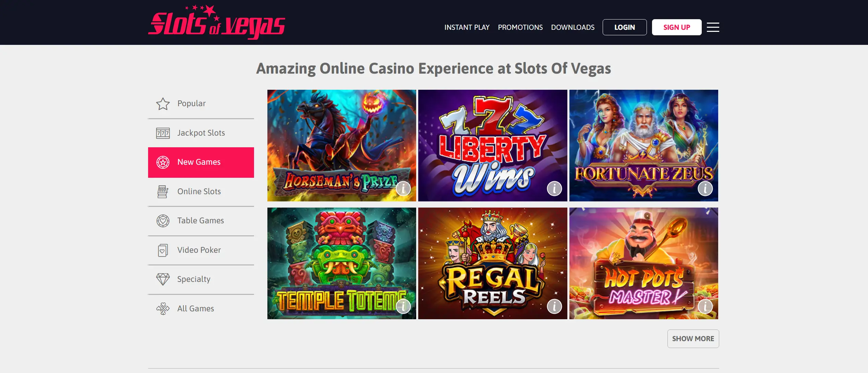Go to Instant Play page
868x373 pixels.
467,27
